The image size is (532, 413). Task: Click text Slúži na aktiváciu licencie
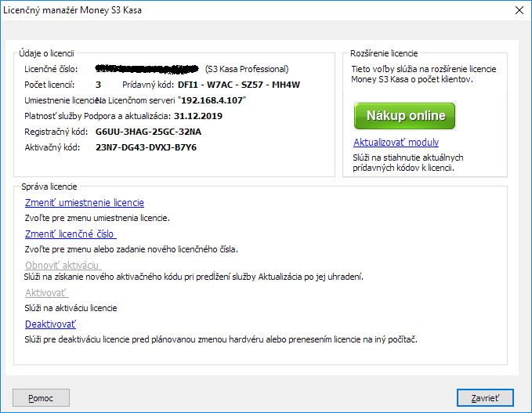(71, 308)
